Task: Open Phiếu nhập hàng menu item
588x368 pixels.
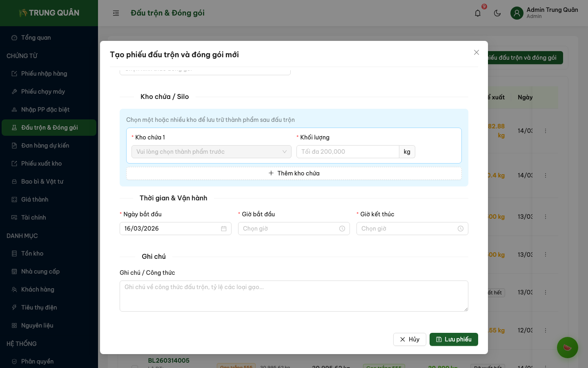Action: point(44,74)
